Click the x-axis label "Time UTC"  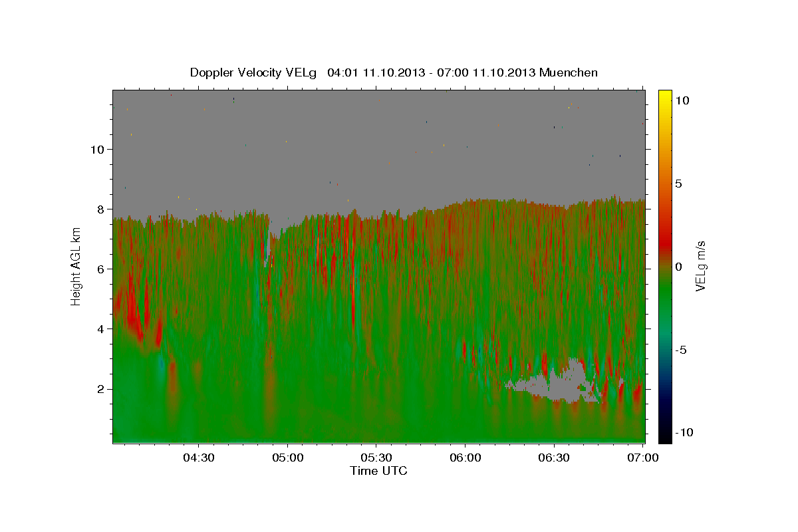tap(378, 471)
